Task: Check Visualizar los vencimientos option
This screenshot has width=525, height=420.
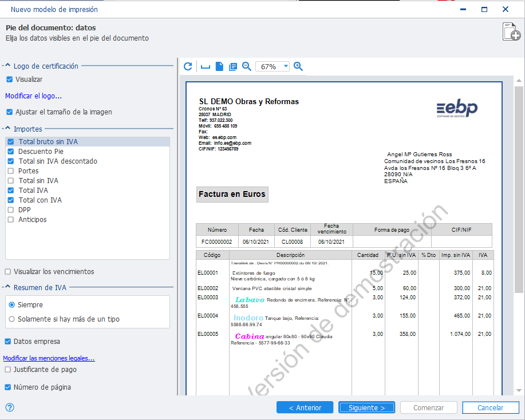Action: pyautogui.click(x=7, y=272)
